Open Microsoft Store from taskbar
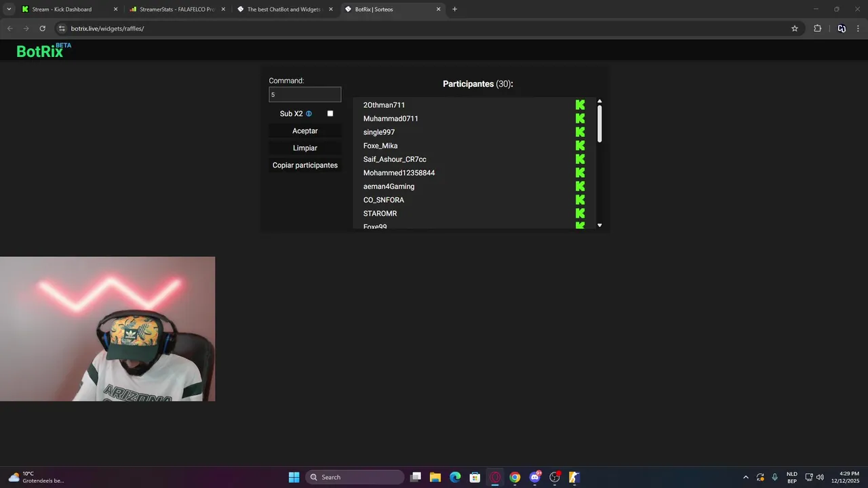The image size is (868, 488). 475,477
